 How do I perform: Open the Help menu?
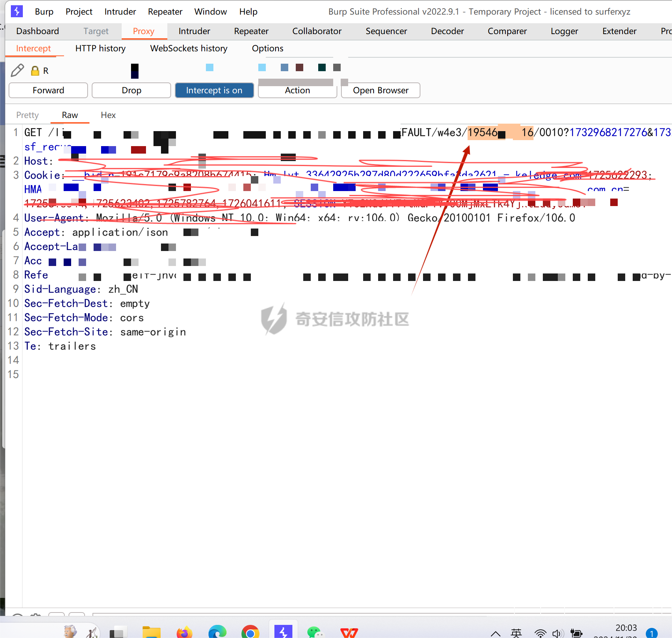(249, 12)
